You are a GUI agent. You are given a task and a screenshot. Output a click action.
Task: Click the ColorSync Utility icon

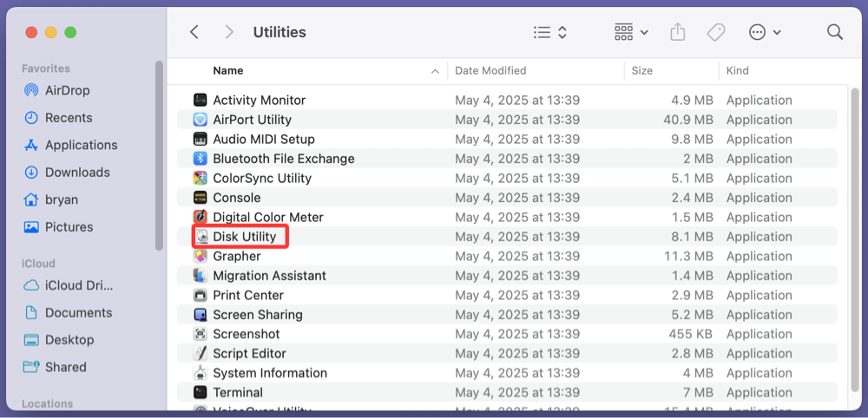(200, 178)
